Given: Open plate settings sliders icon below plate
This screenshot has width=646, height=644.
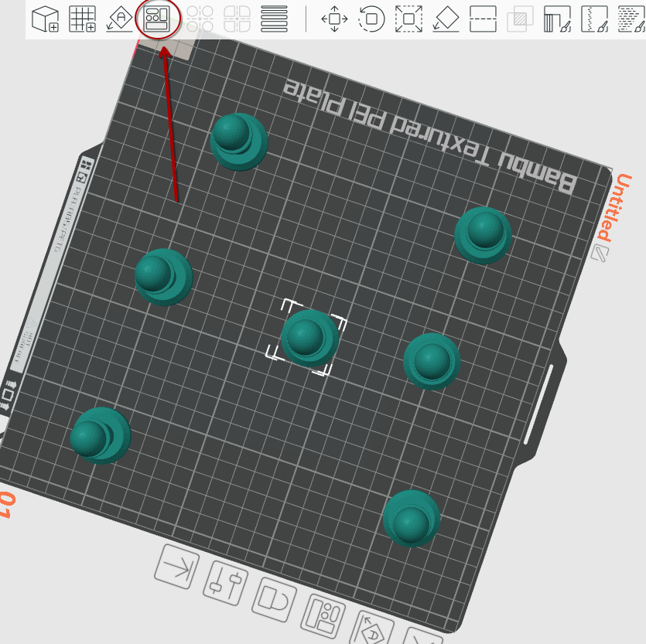Looking at the screenshot, I should (225, 583).
